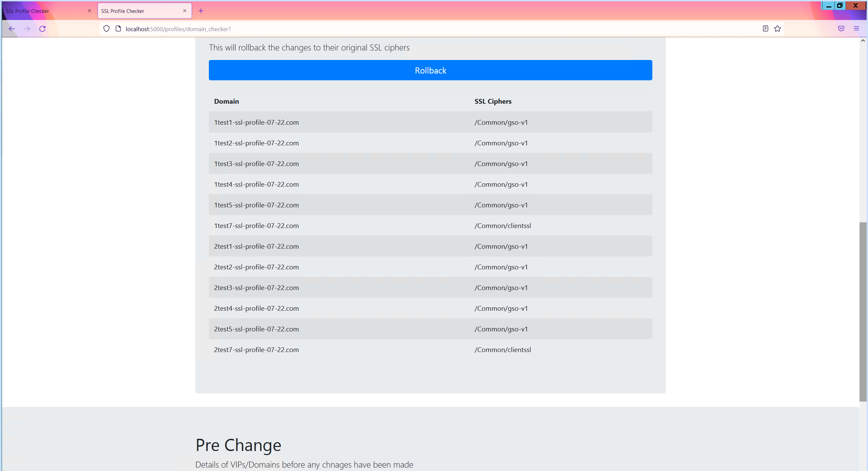The image size is (868, 471).
Task: Open the tracking protection shield icon
Action: point(106,29)
